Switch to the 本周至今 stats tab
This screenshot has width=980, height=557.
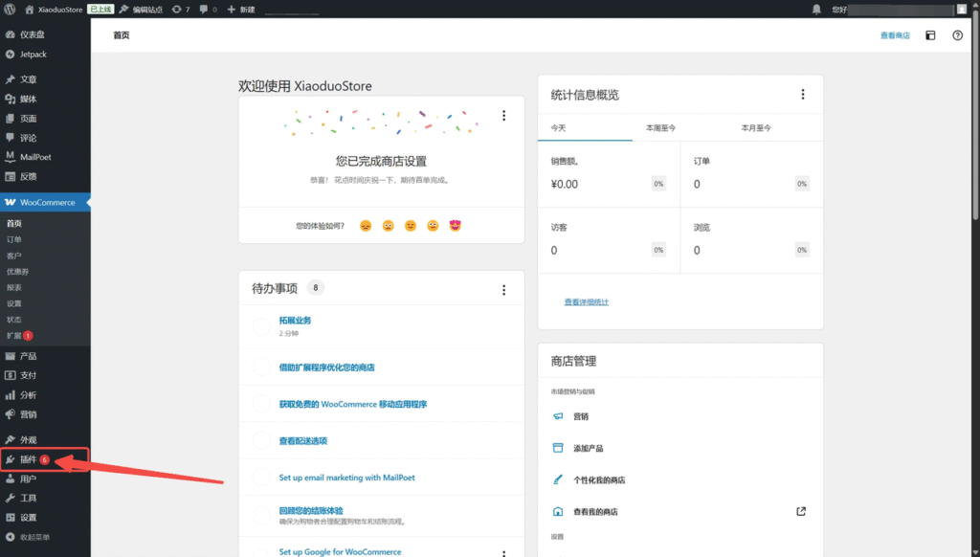pyautogui.click(x=660, y=127)
